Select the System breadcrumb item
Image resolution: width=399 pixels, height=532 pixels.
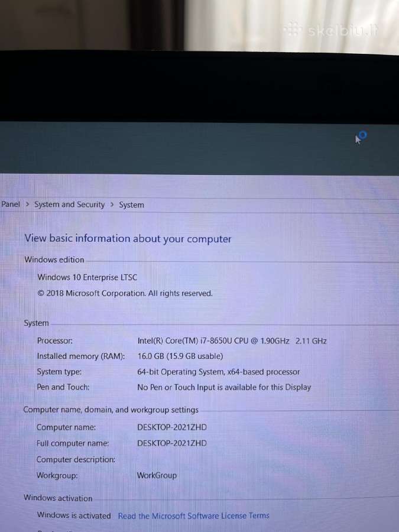click(x=131, y=205)
